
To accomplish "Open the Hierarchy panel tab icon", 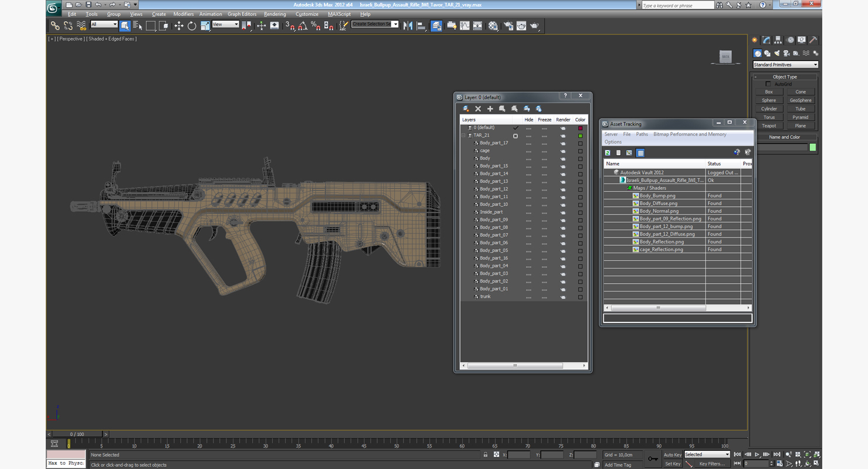I will tap(778, 40).
